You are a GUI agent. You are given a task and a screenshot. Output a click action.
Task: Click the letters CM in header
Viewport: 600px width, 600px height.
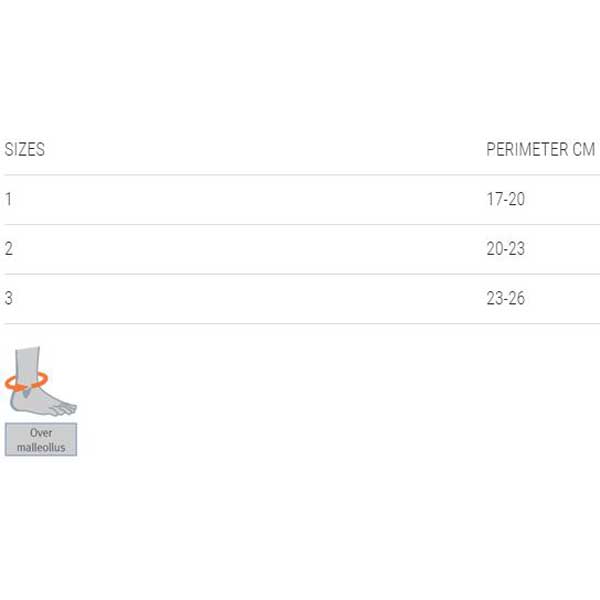tap(584, 149)
